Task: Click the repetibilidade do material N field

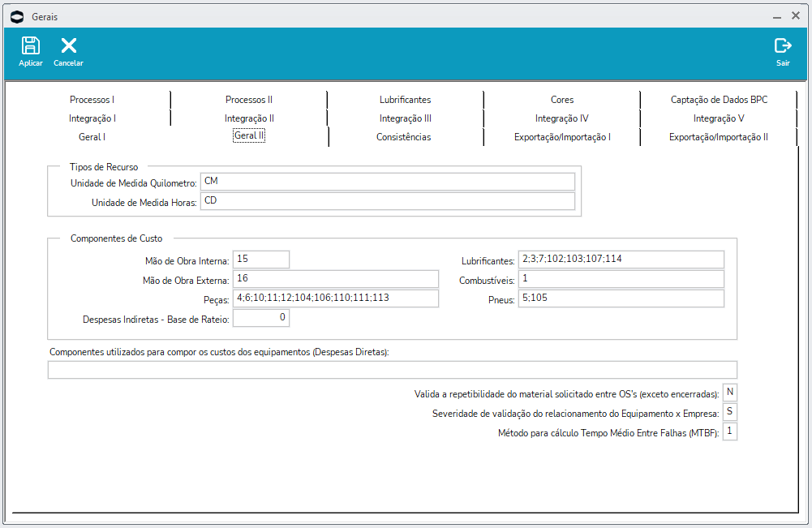Action: coord(729,393)
